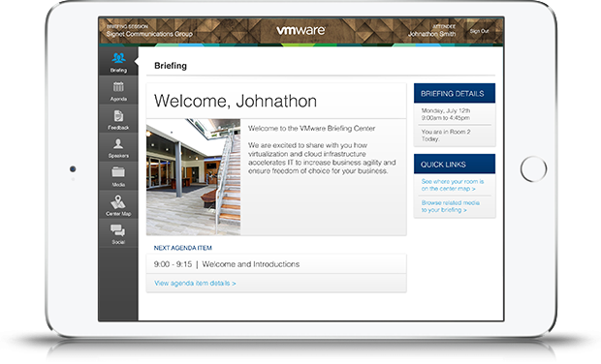Open Center Map pin icon
601x364 pixels.
118,201
